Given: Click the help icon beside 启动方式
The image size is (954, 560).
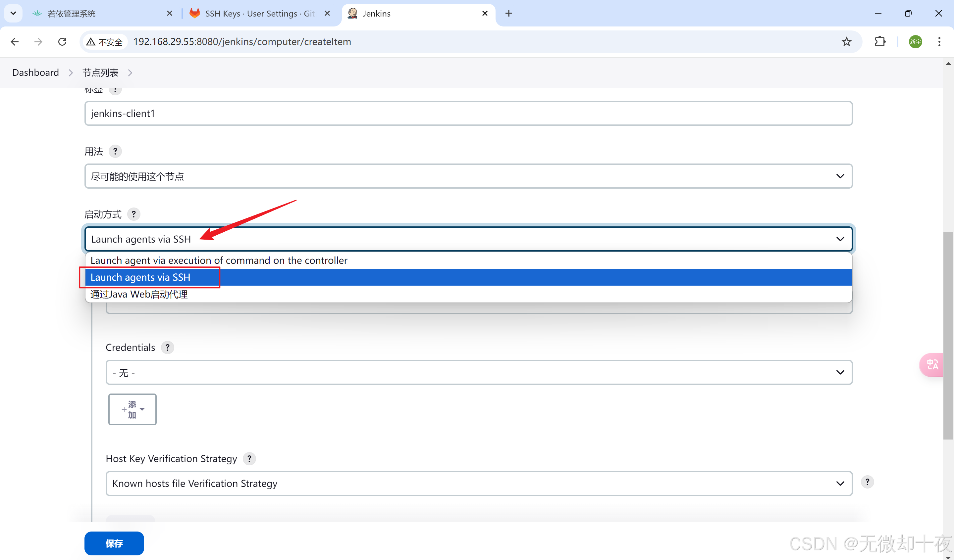Looking at the screenshot, I should pos(133,214).
